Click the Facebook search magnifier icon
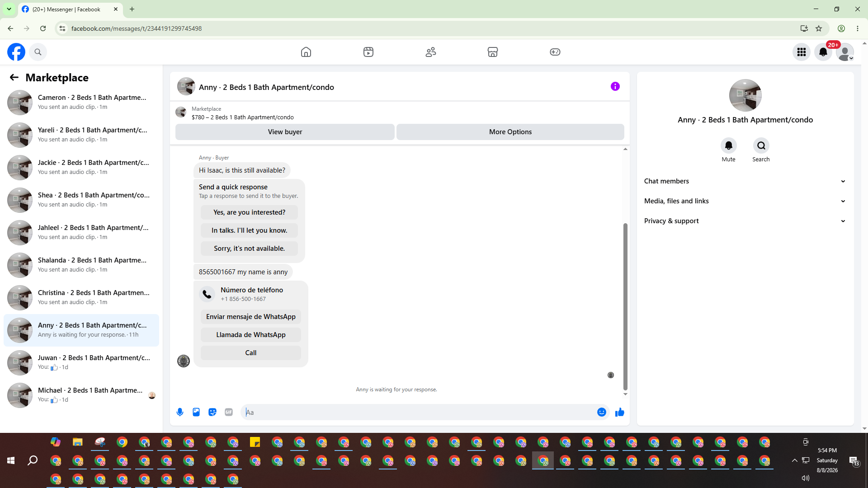The image size is (868, 488). [38, 52]
